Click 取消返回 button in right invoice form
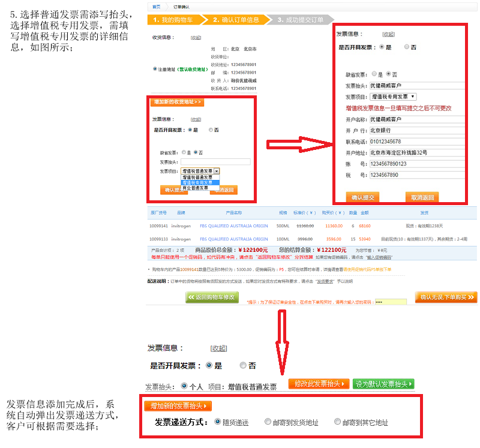Image resolution: width=480 pixels, height=448 pixels. click(x=422, y=197)
